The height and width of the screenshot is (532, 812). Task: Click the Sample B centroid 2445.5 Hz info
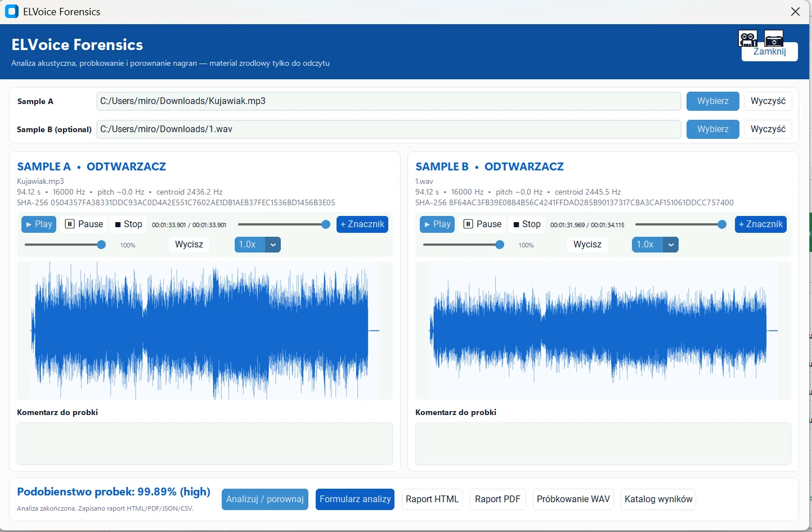click(x=588, y=192)
